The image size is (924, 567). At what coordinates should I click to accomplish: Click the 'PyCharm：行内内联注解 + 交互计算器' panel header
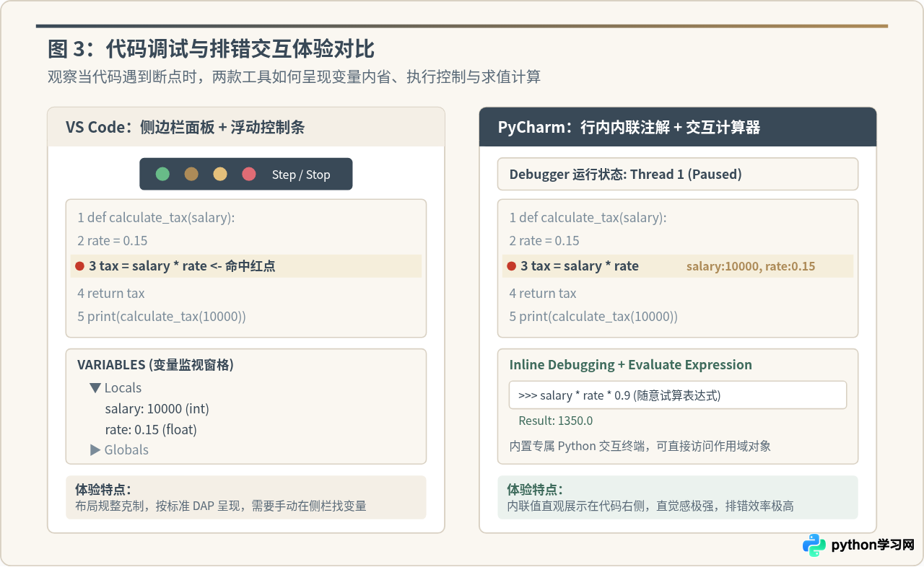678,127
